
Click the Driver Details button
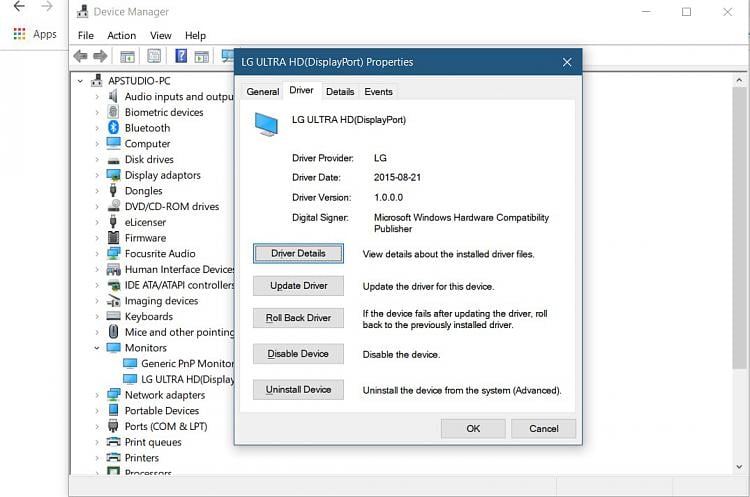(x=298, y=253)
